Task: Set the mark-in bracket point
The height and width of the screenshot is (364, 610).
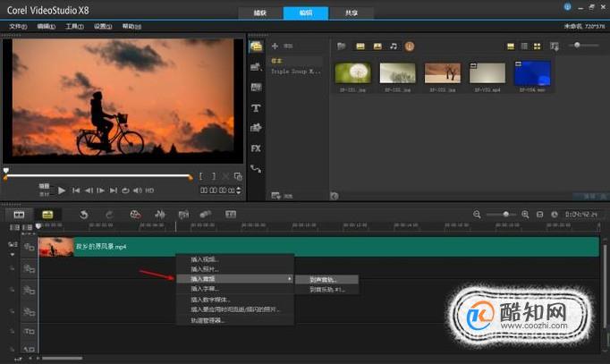Action: point(201,176)
